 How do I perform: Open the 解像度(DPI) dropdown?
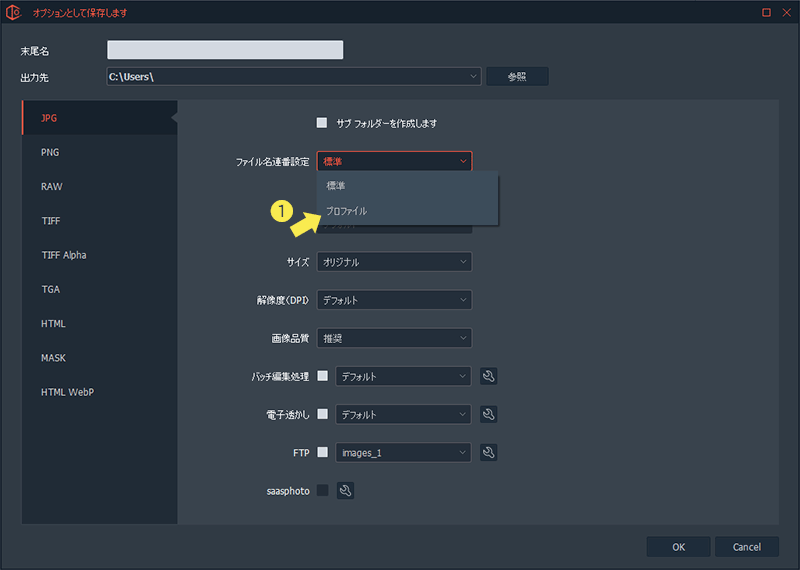point(394,300)
